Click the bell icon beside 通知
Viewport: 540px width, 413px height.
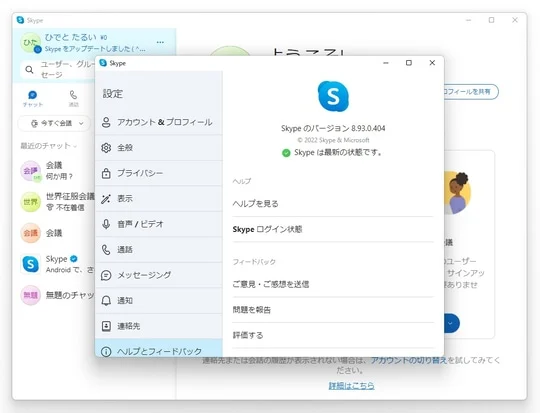(106, 301)
